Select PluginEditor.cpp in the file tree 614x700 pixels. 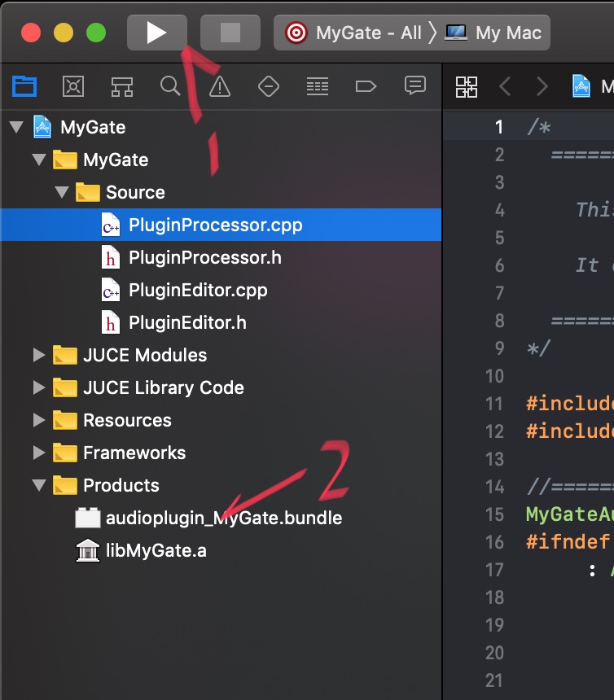point(198,291)
